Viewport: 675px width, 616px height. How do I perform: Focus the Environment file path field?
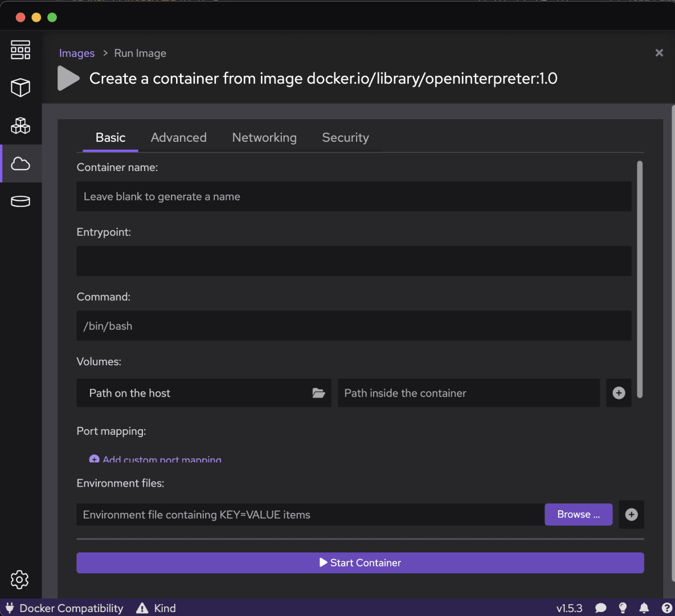click(310, 515)
